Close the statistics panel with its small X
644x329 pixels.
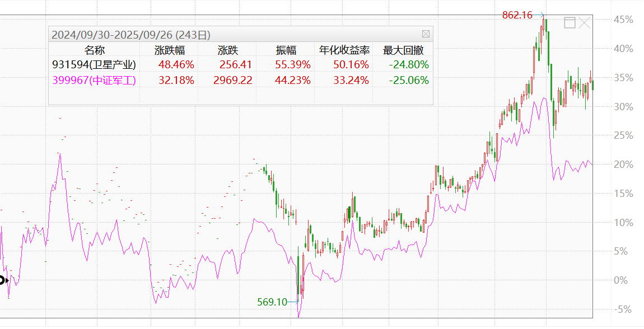click(426, 34)
